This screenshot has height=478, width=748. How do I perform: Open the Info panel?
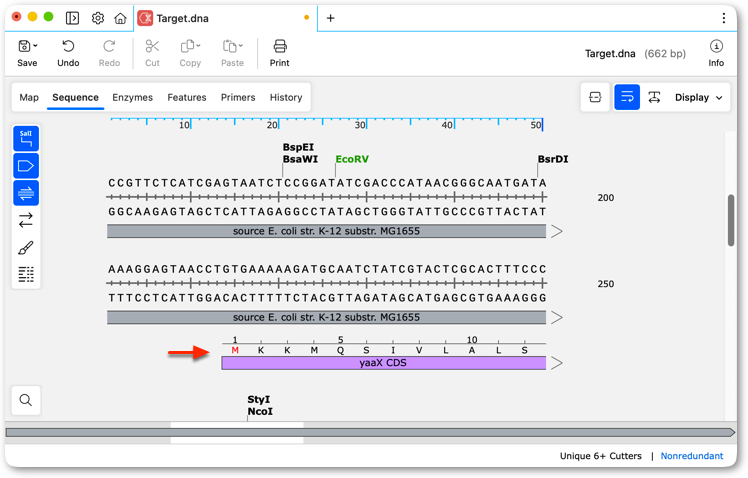[716, 53]
